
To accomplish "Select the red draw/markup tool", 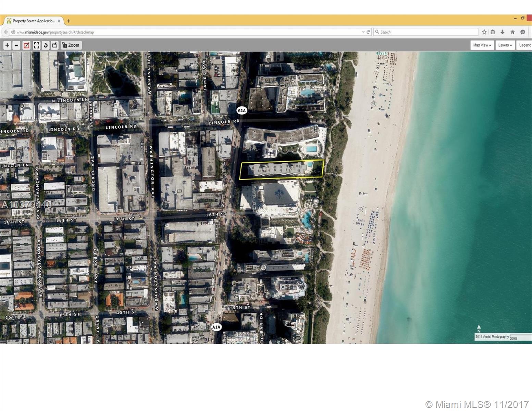I will point(26,45).
